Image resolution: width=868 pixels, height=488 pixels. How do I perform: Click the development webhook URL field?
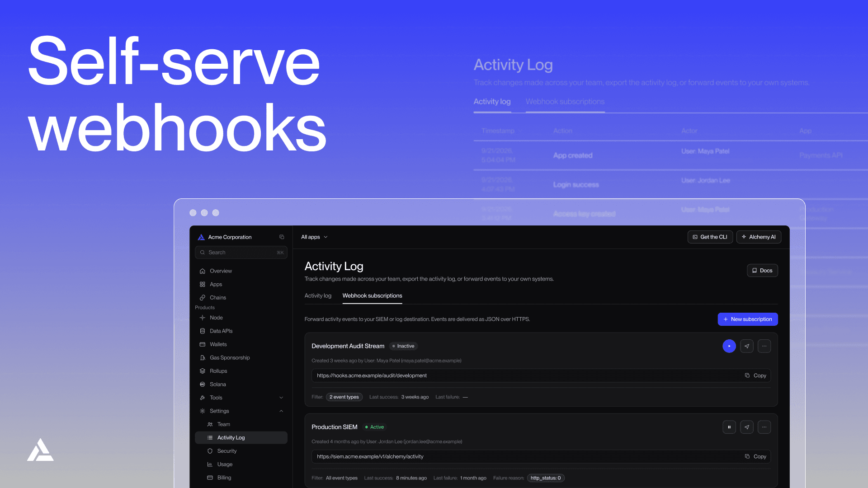(541, 376)
